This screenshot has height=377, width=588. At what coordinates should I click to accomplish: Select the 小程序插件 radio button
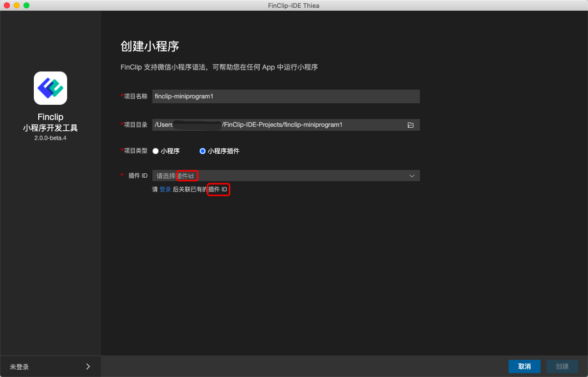(x=202, y=151)
